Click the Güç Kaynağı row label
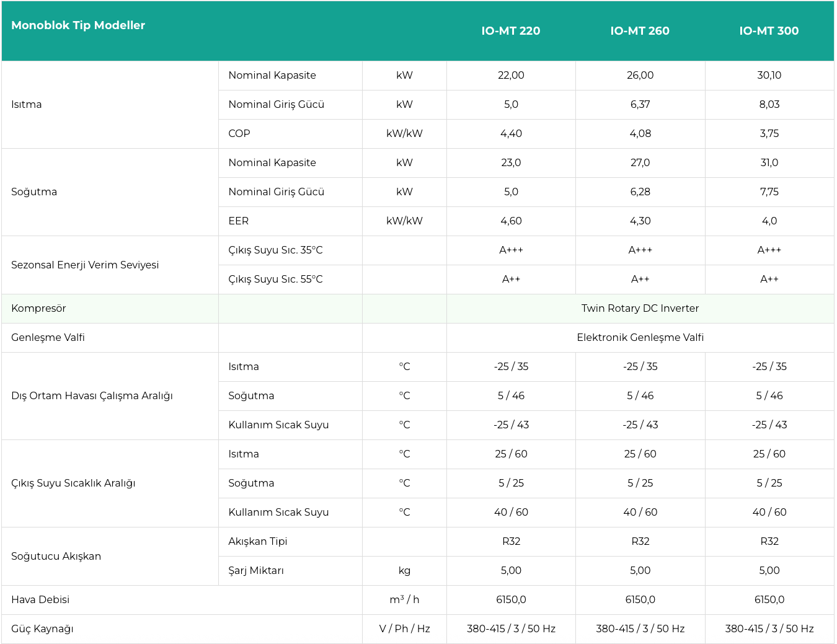 tap(42, 629)
